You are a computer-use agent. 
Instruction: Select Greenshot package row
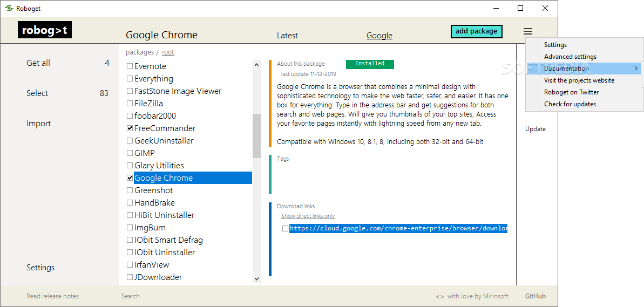(154, 190)
